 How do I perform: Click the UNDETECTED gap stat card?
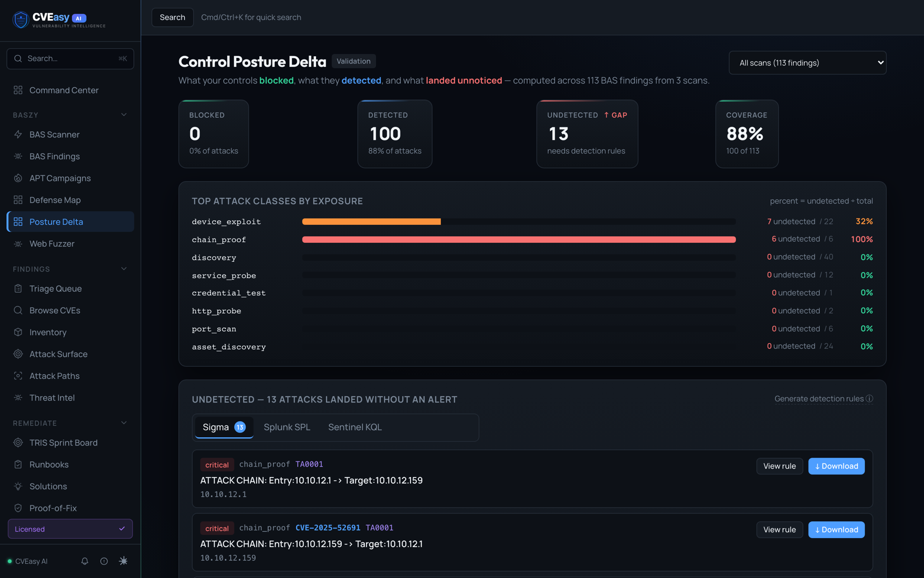click(587, 134)
